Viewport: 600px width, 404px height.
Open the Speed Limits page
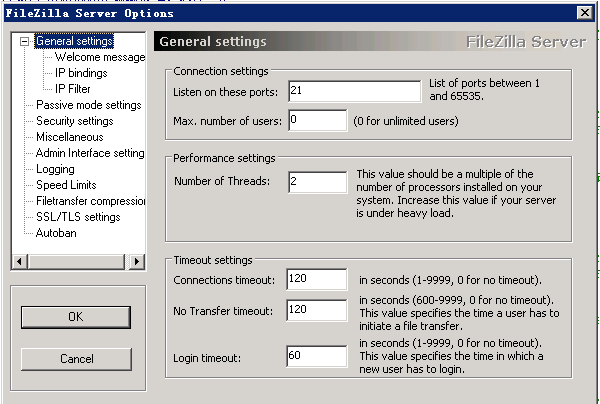(x=66, y=185)
